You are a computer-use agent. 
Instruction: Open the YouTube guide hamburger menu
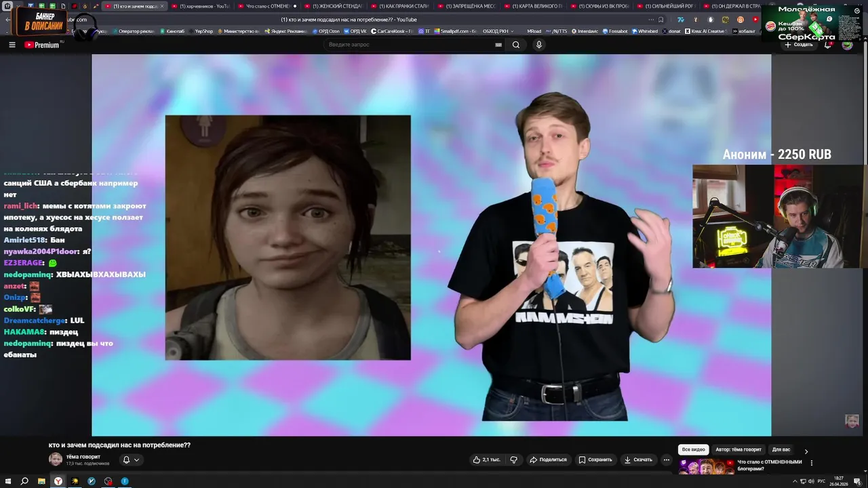12,45
